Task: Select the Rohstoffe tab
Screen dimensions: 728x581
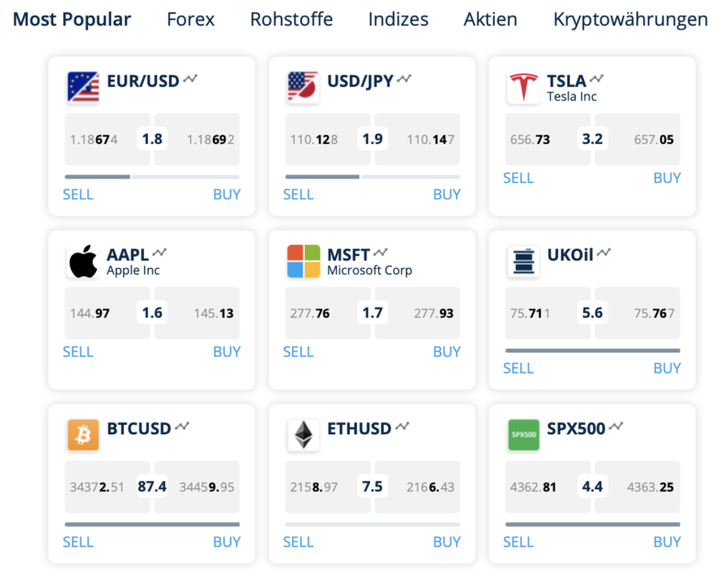Action: coord(291,19)
